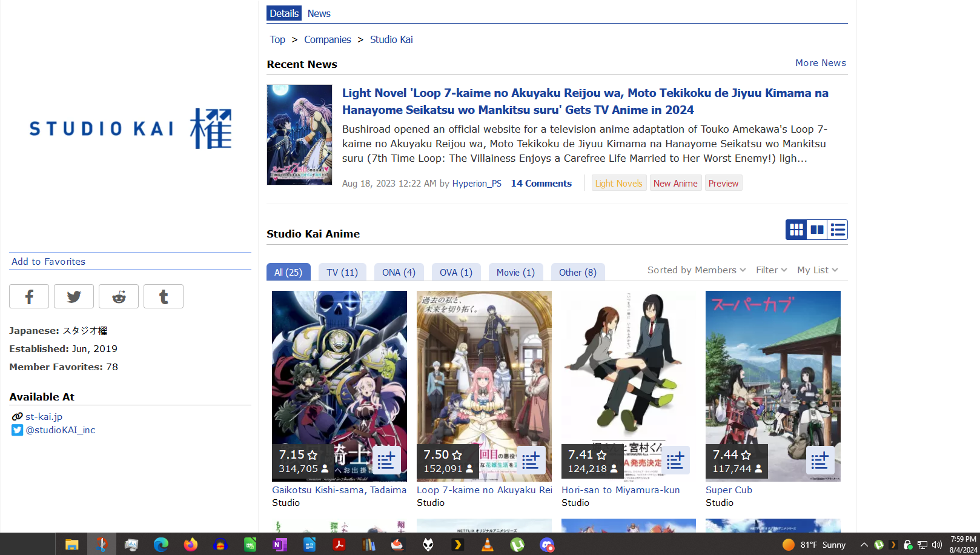Open Adobe Acrobat from taskbar

[x=339, y=545]
